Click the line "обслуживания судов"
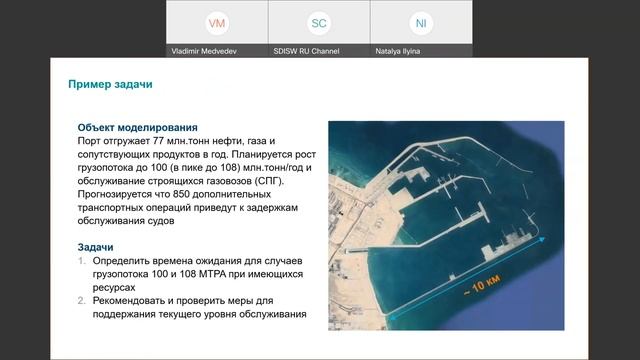This screenshot has height=360, width=640. click(x=126, y=221)
